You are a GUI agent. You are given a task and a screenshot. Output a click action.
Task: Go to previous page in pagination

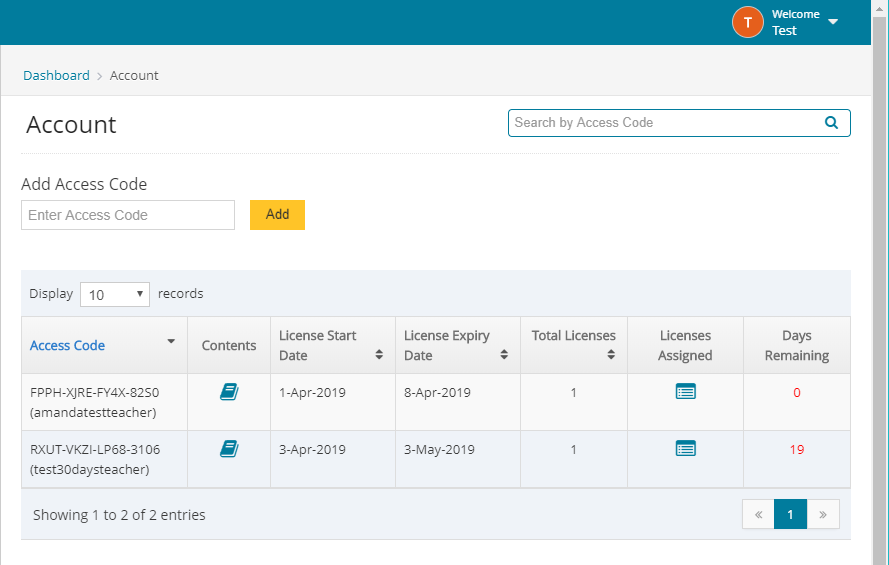[x=758, y=514]
